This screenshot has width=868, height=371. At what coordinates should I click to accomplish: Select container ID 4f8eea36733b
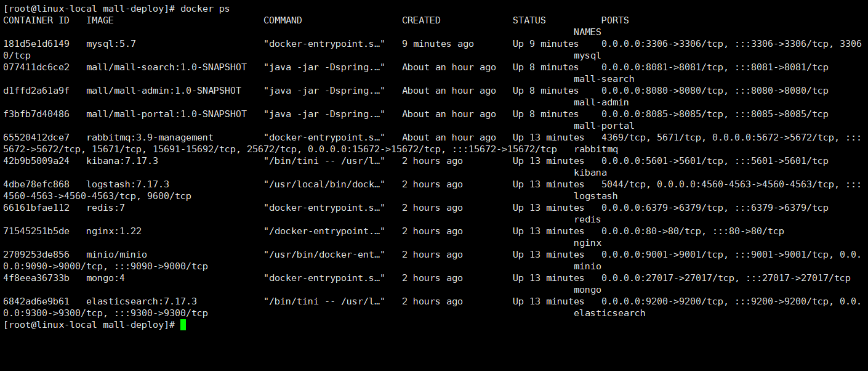pyautogui.click(x=36, y=278)
